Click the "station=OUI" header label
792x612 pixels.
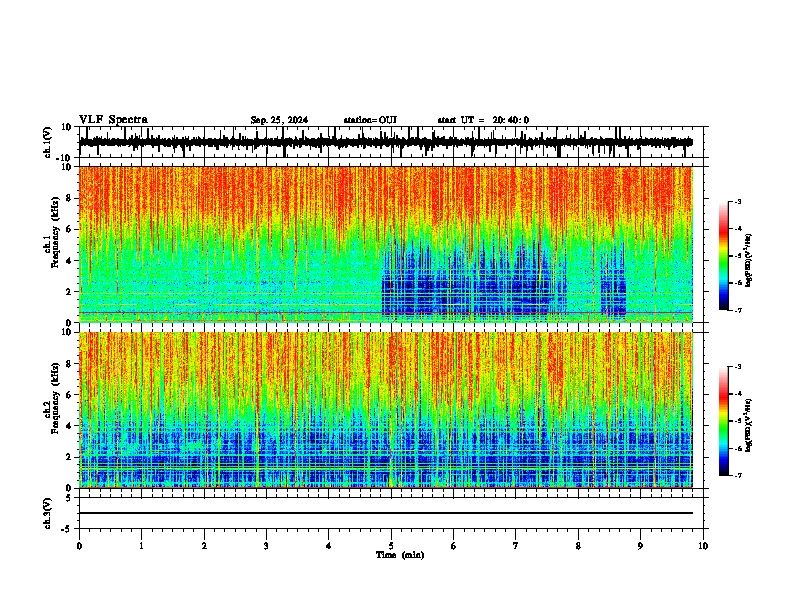[370, 120]
